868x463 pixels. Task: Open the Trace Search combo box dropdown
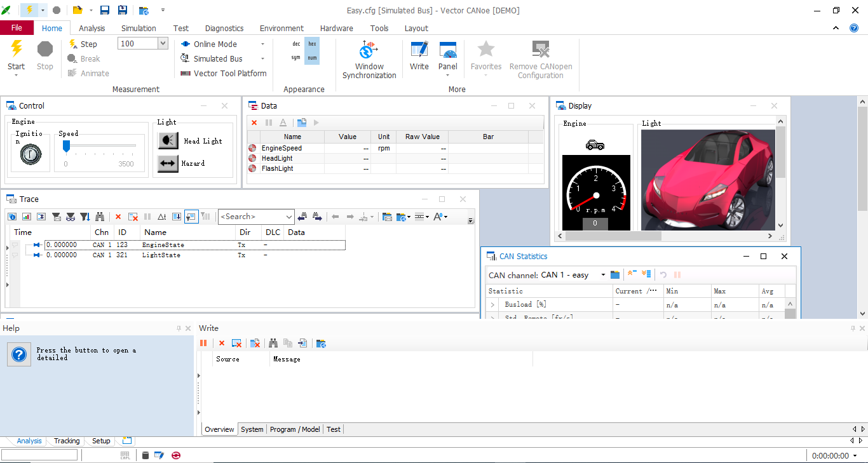click(x=289, y=217)
